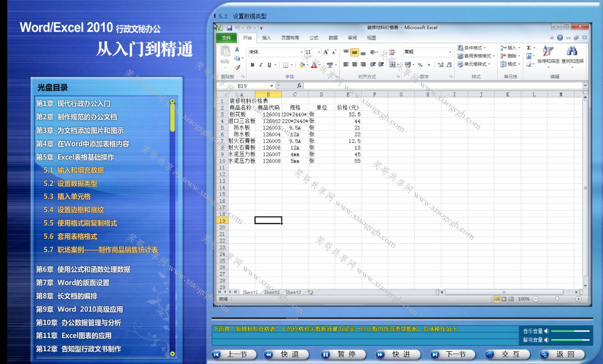Click the Increase Indent icon

click(x=381, y=65)
